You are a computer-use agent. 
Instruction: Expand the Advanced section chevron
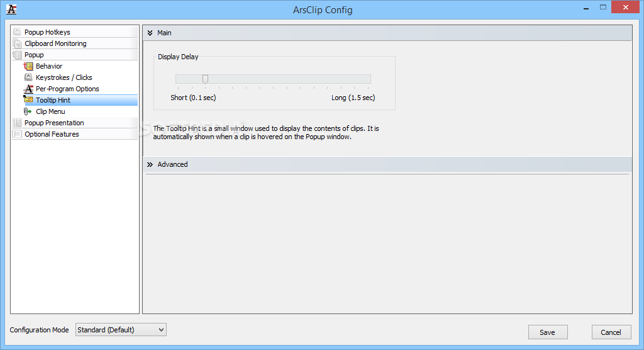pos(150,164)
